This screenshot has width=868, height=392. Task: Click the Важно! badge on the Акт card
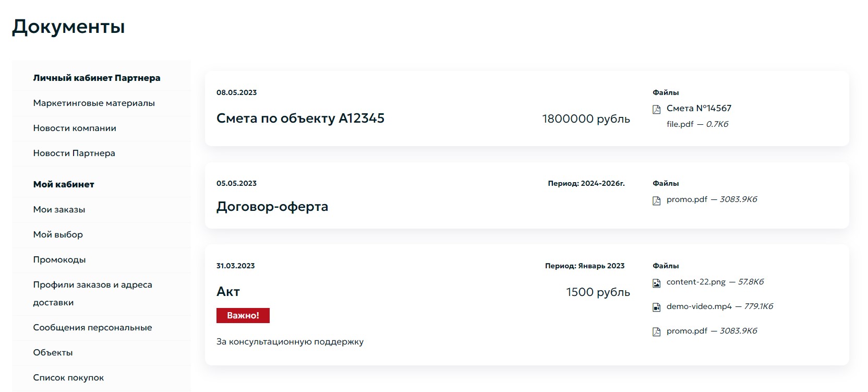point(243,315)
